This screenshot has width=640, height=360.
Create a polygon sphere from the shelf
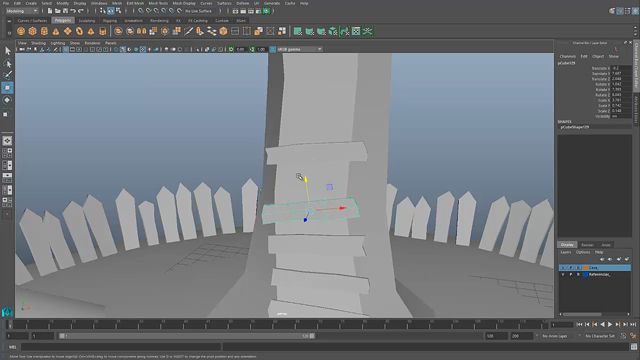click(21, 31)
